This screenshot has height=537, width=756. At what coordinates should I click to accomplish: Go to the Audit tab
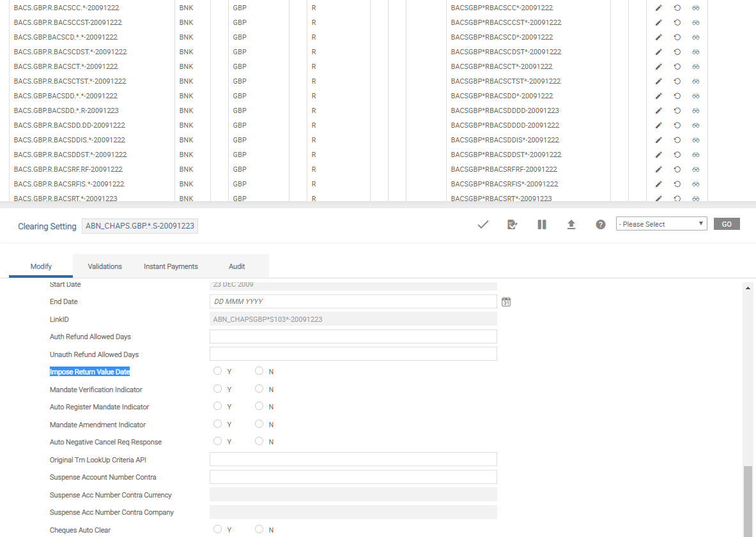tap(237, 266)
